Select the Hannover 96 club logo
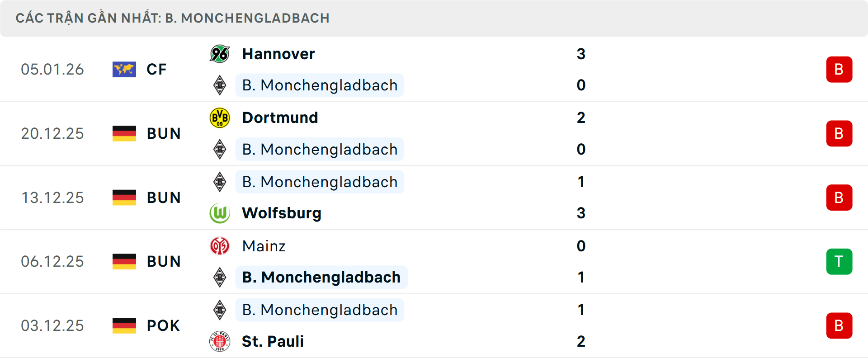Screen dimensions: 868x358 [x=220, y=53]
